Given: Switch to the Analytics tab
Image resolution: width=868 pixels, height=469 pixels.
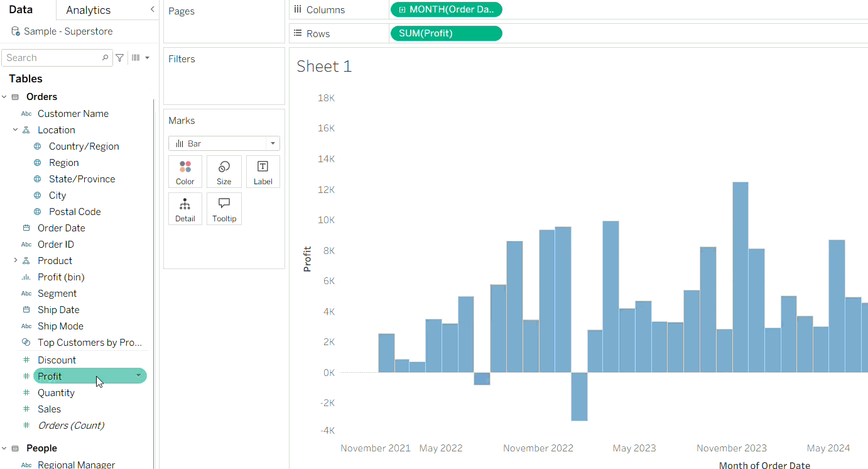Looking at the screenshot, I should [x=88, y=10].
